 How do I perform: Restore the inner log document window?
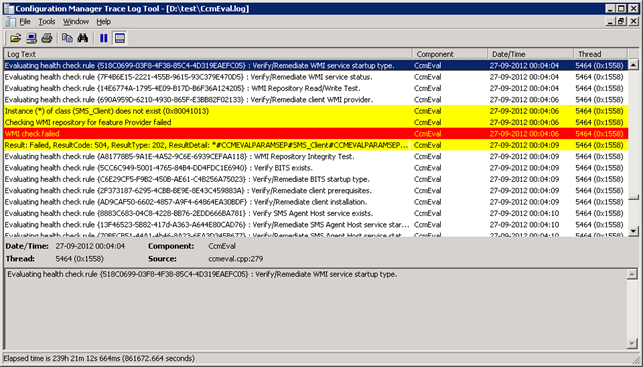coord(622,21)
